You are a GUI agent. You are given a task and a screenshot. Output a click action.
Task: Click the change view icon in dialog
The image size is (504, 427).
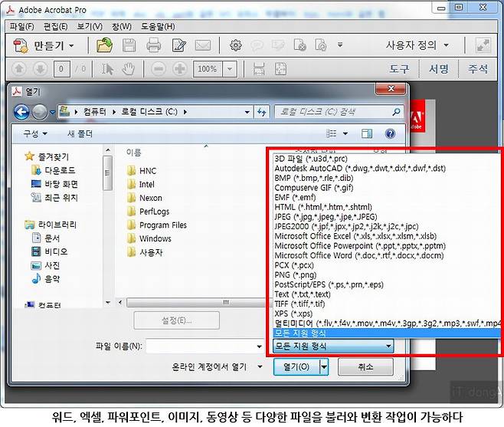[332, 133]
